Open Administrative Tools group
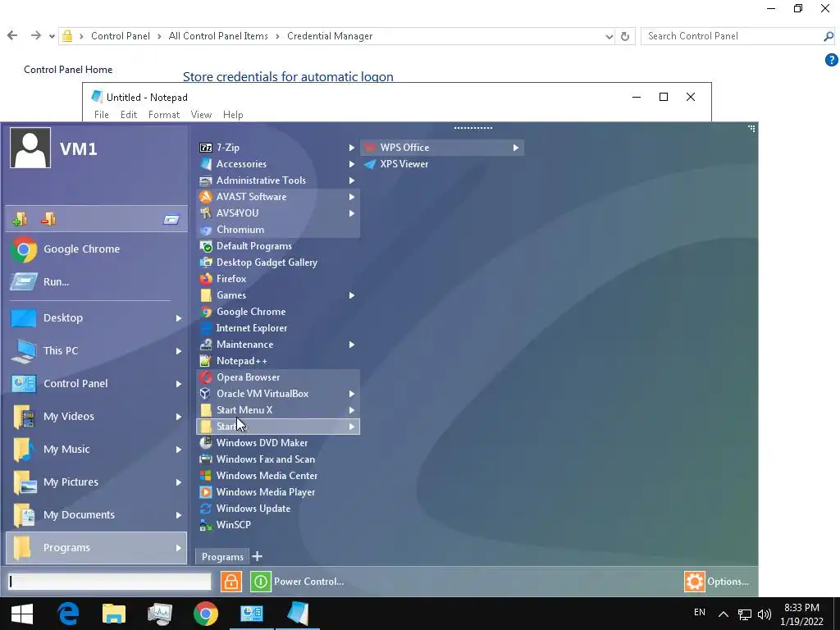The image size is (840, 630). pos(278,180)
